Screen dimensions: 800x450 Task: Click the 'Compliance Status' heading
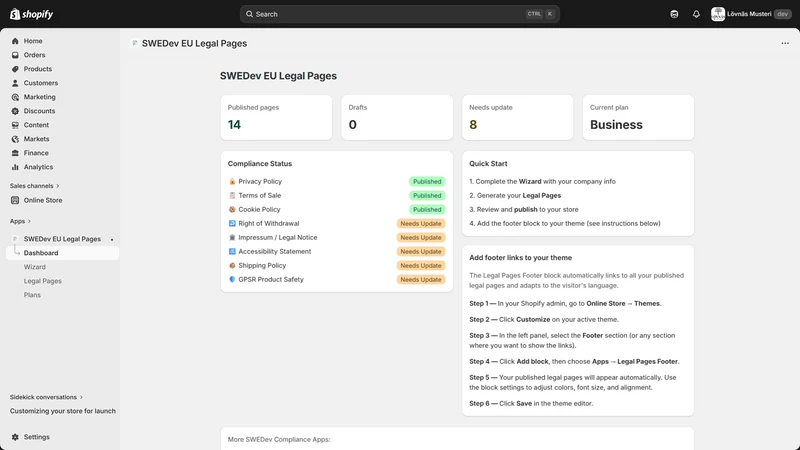[260, 164]
